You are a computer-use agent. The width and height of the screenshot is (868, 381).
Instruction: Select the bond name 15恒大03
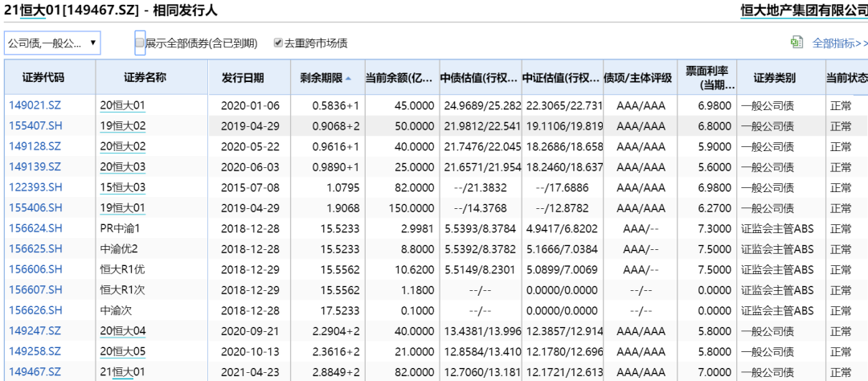[123, 188]
